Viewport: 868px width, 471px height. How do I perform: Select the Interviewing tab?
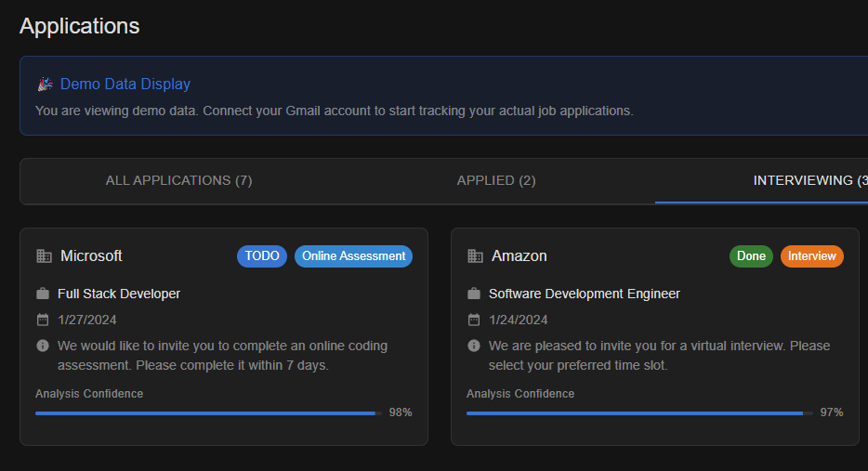(809, 180)
